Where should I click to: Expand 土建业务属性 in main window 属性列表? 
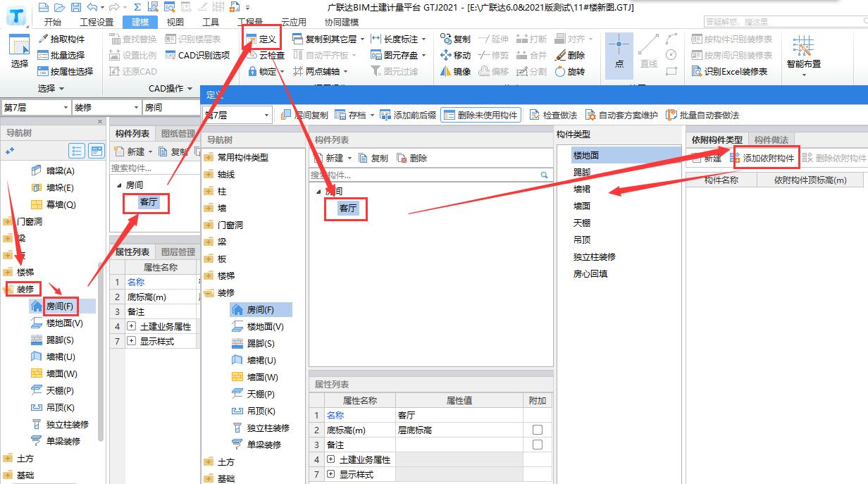click(131, 326)
